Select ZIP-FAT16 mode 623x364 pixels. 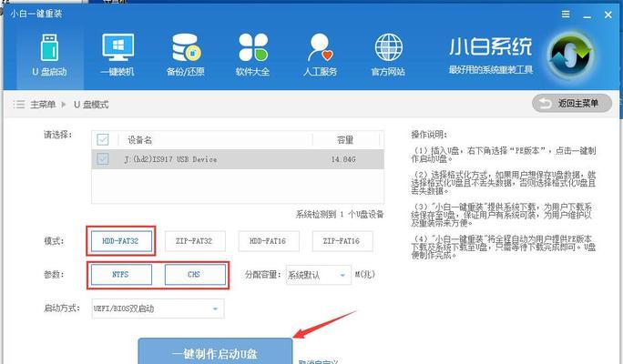click(x=342, y=241)
